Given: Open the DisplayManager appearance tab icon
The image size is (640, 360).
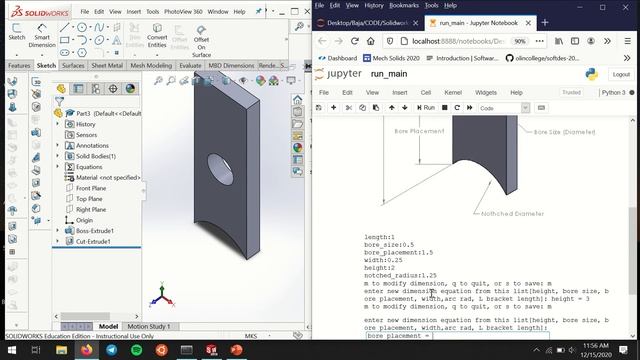Looking at the screenshot, I should (130, 89).
